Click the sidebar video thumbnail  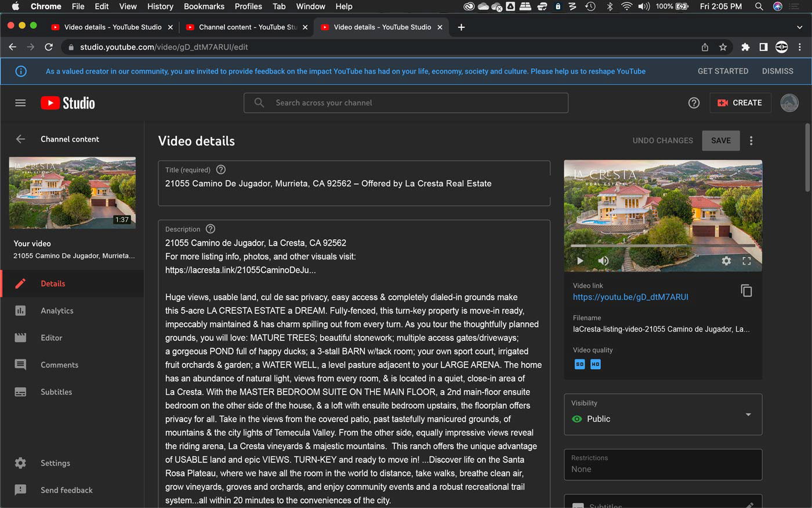[x=72, y=193]
